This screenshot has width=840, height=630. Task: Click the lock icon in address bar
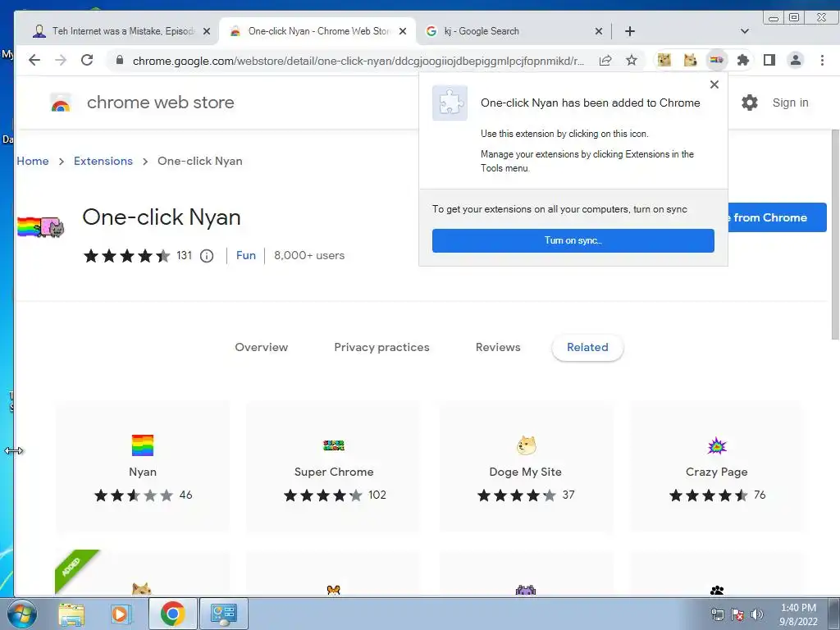point(120,60)
